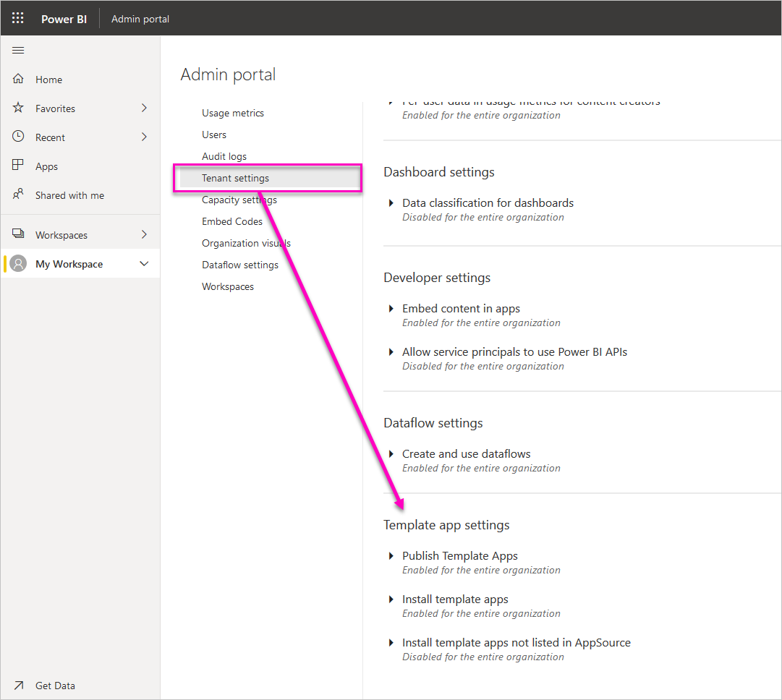Click the Dashboard settings heading
This screenshot has width=782, height=700.
pyautogui.click(x=439, y=172)
